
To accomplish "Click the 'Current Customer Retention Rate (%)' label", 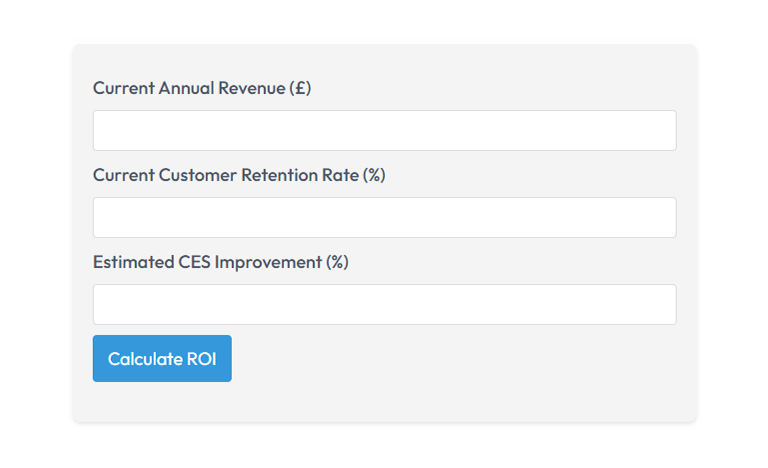I will pyautogui.click(x=238, y=175).
